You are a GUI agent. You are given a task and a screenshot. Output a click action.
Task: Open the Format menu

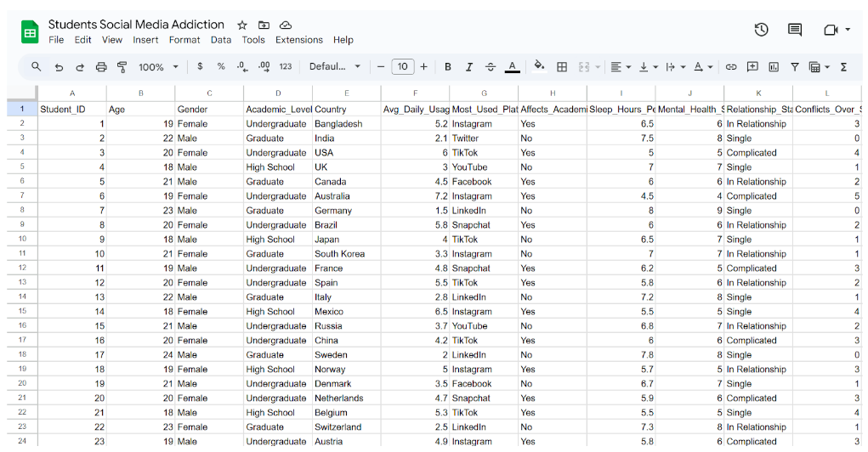pos(184,40)
